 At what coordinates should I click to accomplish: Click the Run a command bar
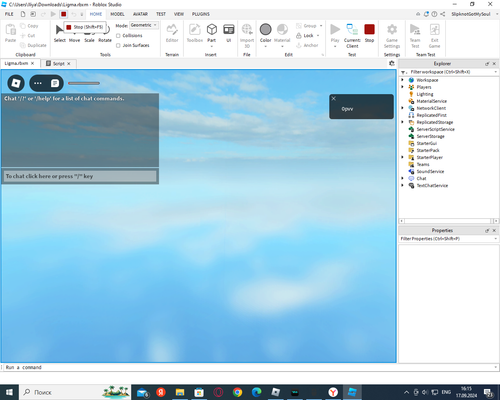pos(250,367)
